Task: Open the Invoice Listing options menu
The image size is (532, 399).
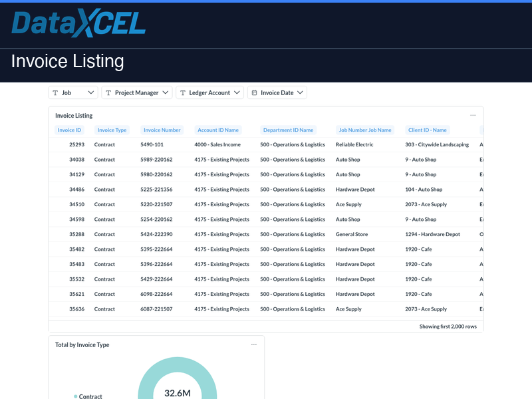Action: coord(473,114)
